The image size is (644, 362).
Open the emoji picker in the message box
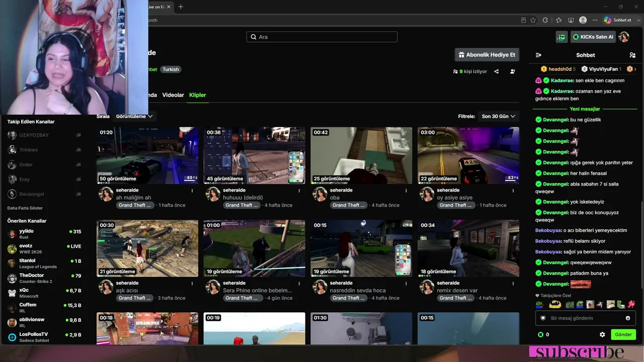click(628, 318)
